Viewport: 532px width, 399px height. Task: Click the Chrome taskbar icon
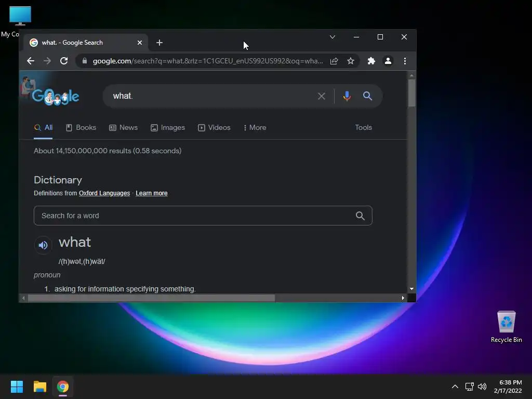(x=63, y=387)
